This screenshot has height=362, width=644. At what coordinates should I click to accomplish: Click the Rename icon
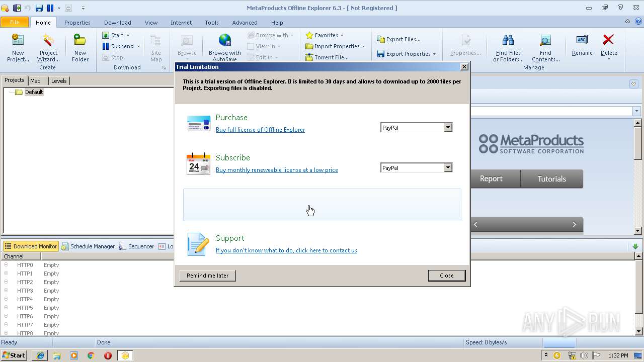pos(582,40)
